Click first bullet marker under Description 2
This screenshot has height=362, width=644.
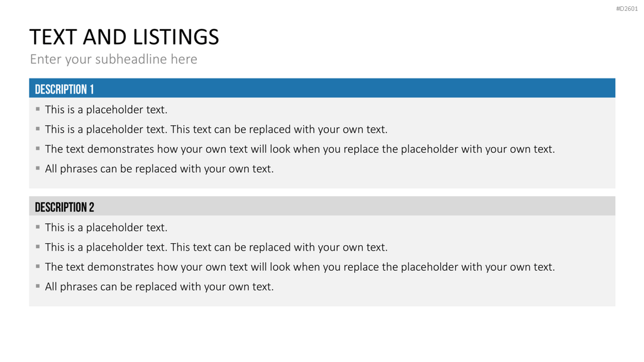[38, 226]
